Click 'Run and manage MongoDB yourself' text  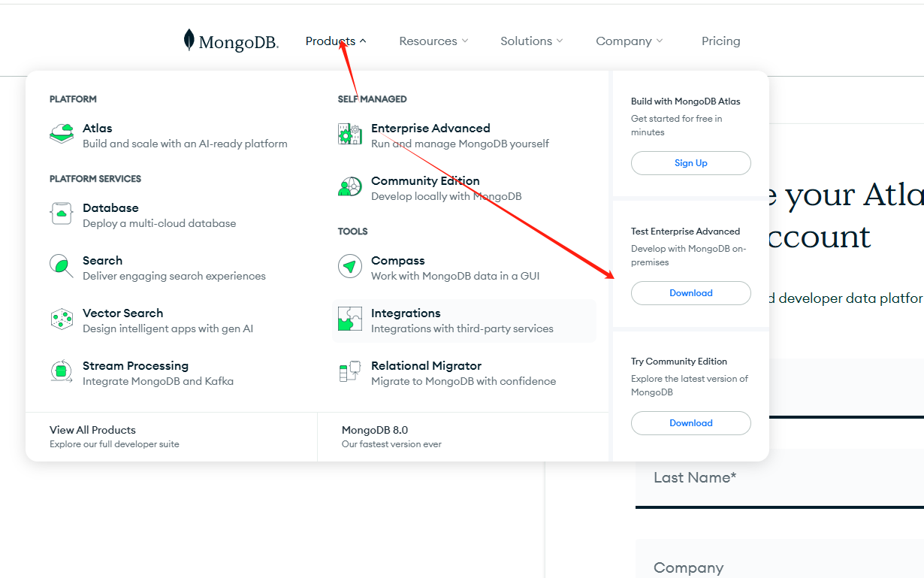[x=460, y=144]
